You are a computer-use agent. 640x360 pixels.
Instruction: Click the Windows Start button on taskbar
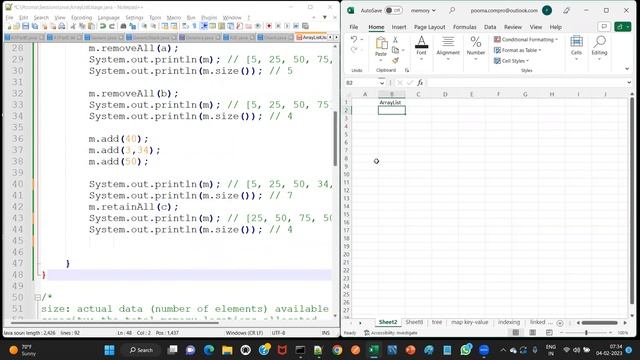point(109,350)
